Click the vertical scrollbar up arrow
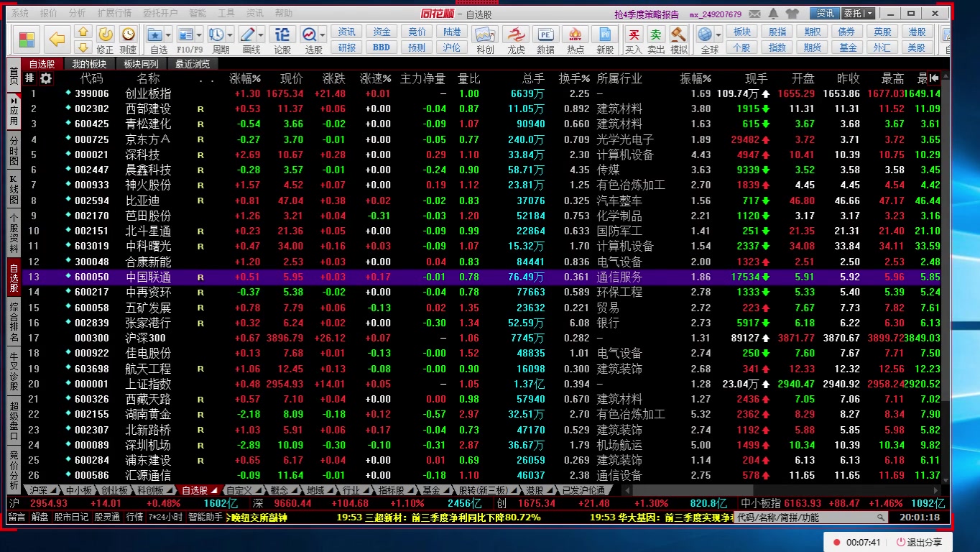The height and width of the screenshot is (552, 980). [x=946, y=76]
